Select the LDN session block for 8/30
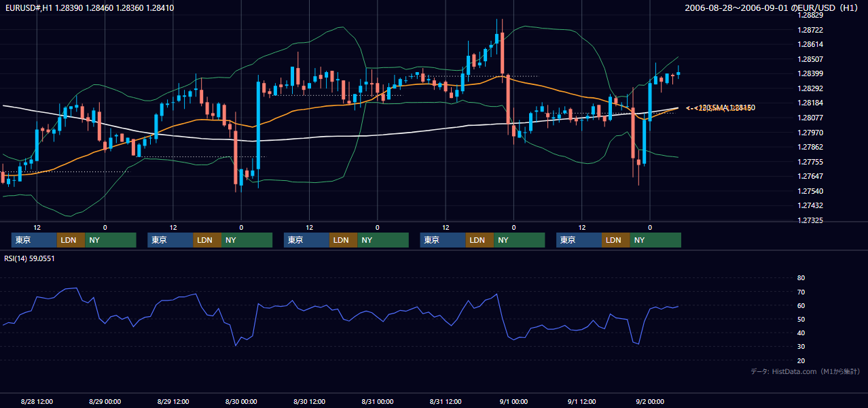The height and width of the screenshot is (408, 868). pyautogui.click(x=343, y=240)
